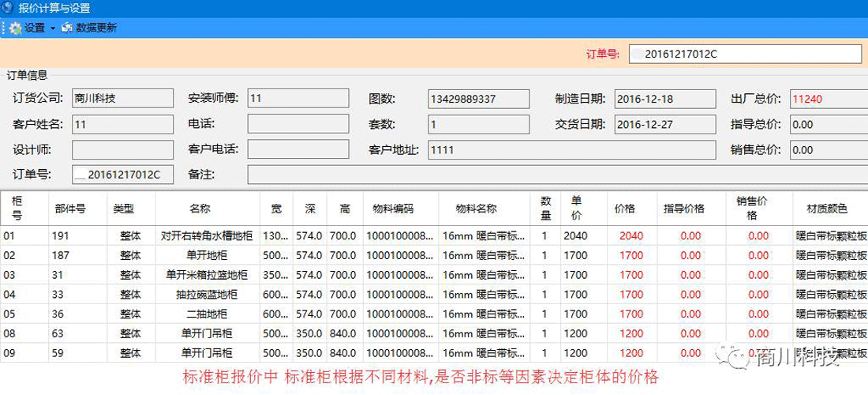Click the 出厂总价 field showing 11240
This screenshot has width=868, height=395.
coord(827,98)
